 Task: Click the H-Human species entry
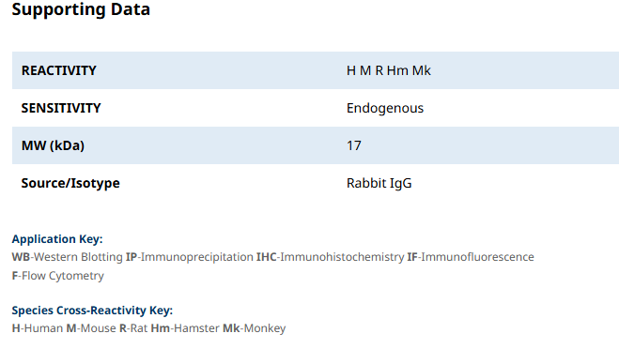(x=38, y=328)
